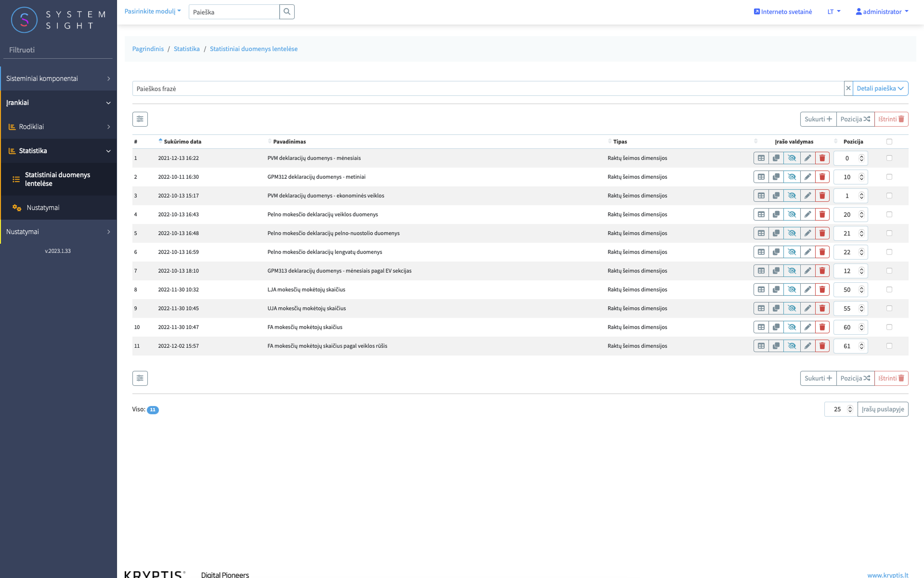Open the administrator user menu
Screen dimensions: 924x578
coord(882,12)
